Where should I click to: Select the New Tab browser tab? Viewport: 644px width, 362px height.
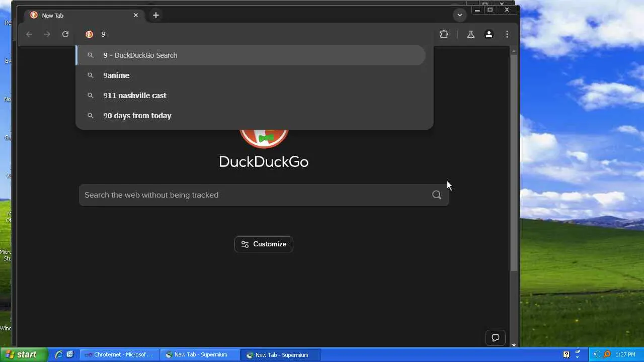85,15
